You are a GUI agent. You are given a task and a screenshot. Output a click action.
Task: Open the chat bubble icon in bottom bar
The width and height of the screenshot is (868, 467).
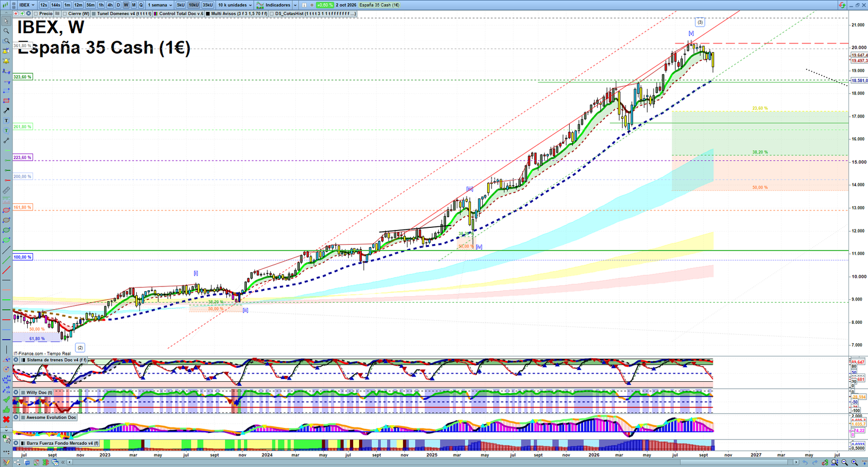point(27,462)
